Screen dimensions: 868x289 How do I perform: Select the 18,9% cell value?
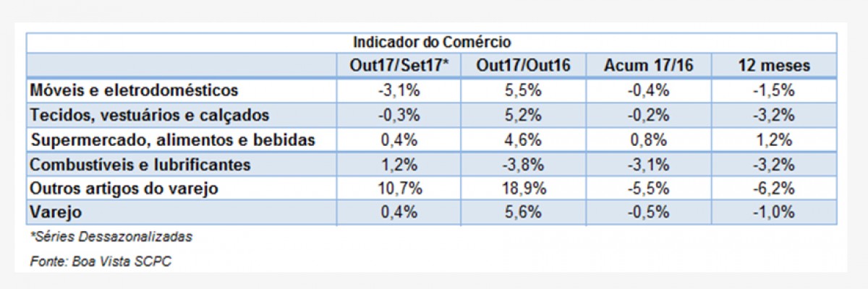pyautogui.click(x=524, y=189)
